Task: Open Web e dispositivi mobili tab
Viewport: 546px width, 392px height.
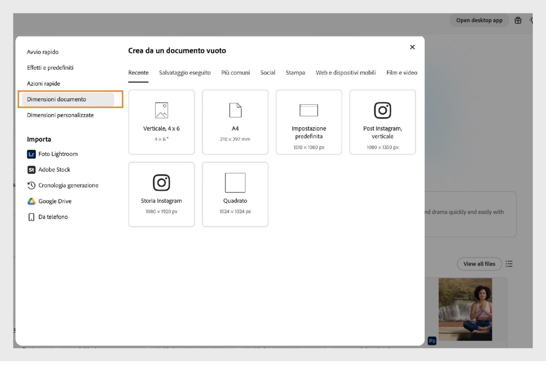Action: coord(346,73)
